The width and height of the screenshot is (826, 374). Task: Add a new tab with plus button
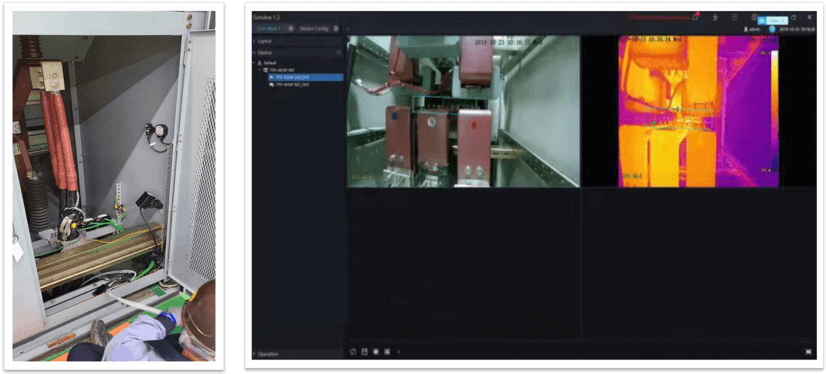(x=348, y=28)
